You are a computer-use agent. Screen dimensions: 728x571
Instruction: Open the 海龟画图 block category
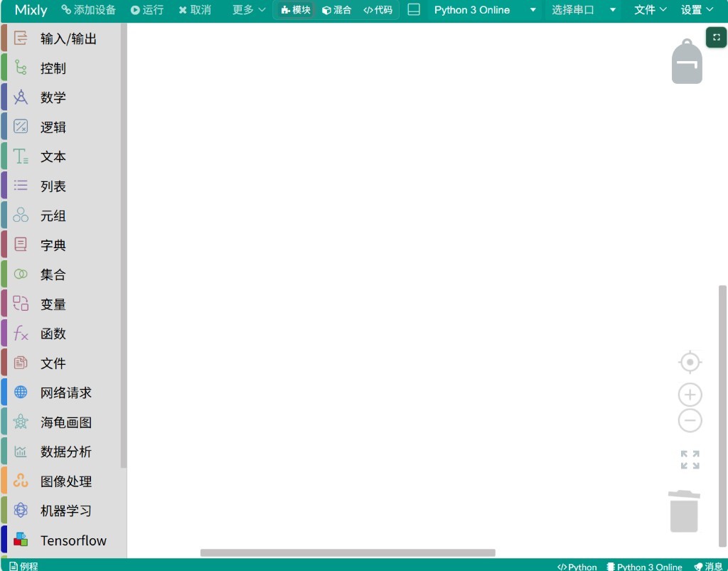(60, 422)
